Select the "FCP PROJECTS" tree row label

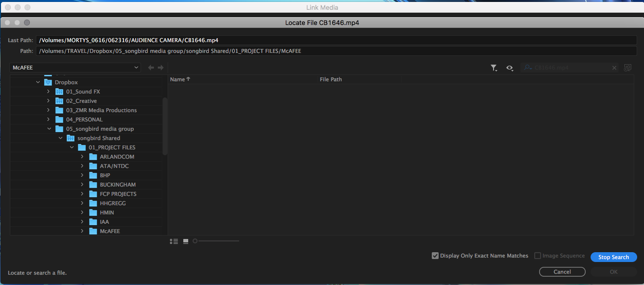click(118, 194)
